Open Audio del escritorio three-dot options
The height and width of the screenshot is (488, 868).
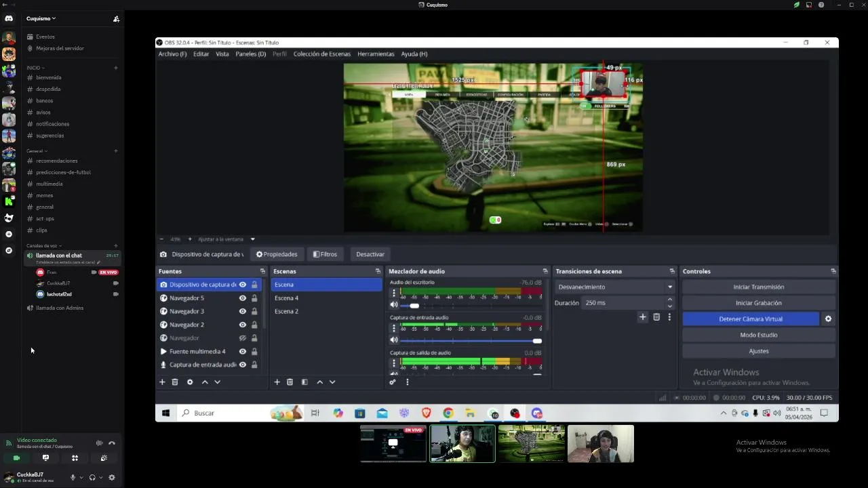(x=393, y=293)
